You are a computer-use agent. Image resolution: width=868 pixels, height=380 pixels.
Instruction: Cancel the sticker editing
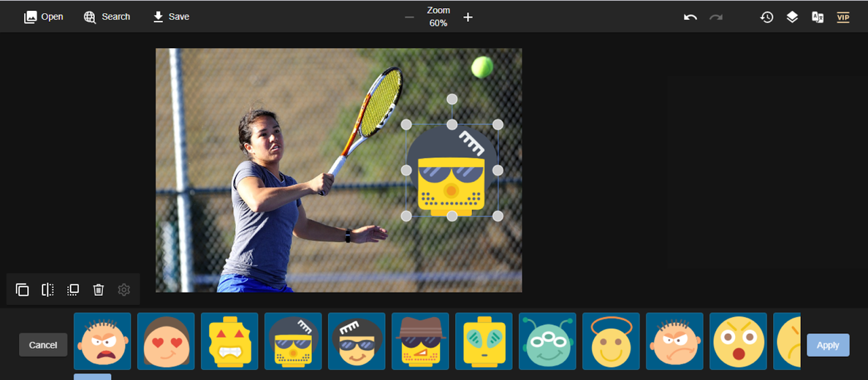43,345
